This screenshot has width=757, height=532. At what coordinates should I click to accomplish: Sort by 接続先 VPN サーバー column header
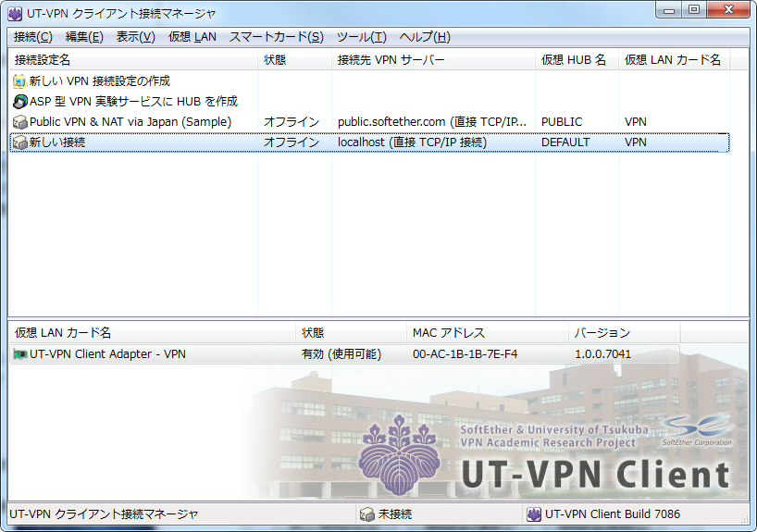point(433,60)
